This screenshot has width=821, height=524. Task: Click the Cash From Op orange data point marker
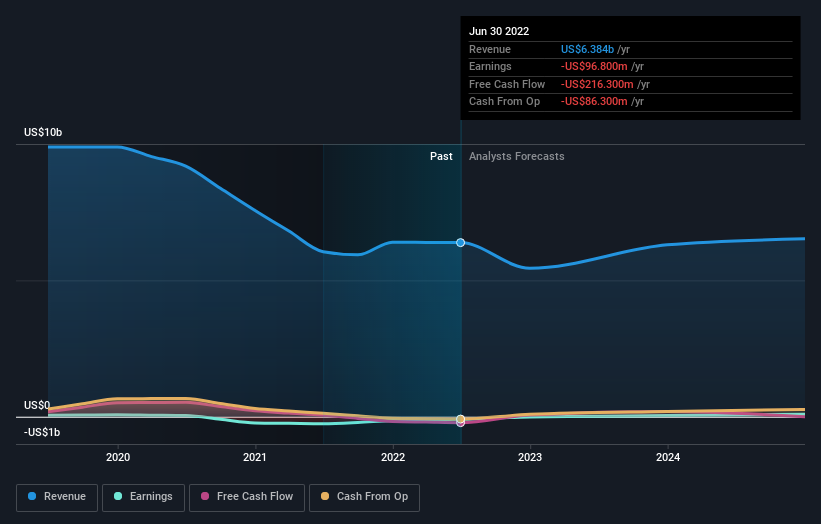[460, 419]
